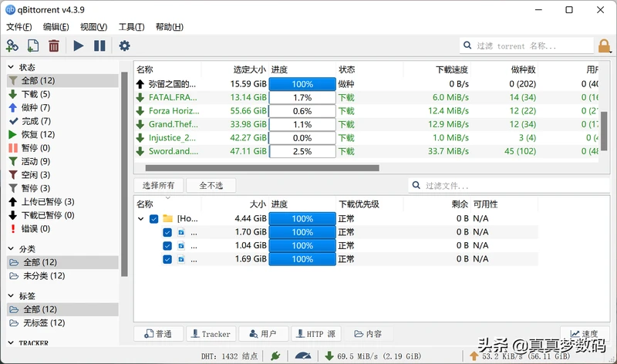
Task: Switch to the 普通 tab
Action: (x=158, y=334)
